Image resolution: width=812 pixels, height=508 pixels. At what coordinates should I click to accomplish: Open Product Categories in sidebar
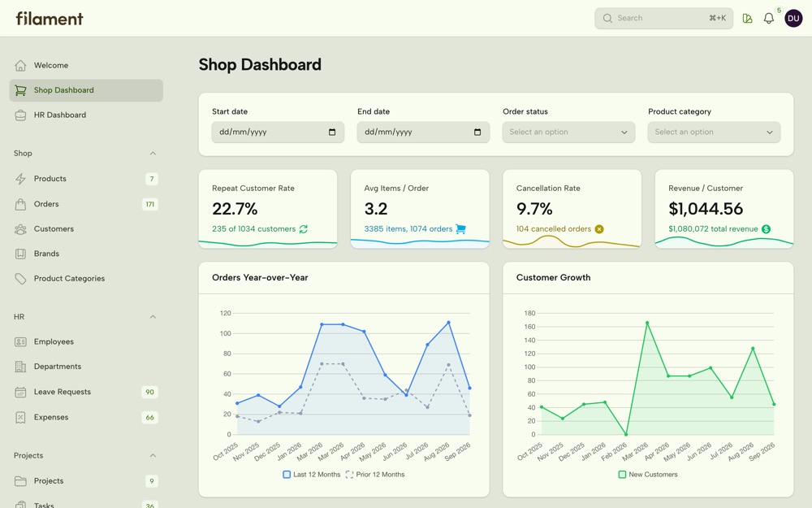[x=86, y=279]
